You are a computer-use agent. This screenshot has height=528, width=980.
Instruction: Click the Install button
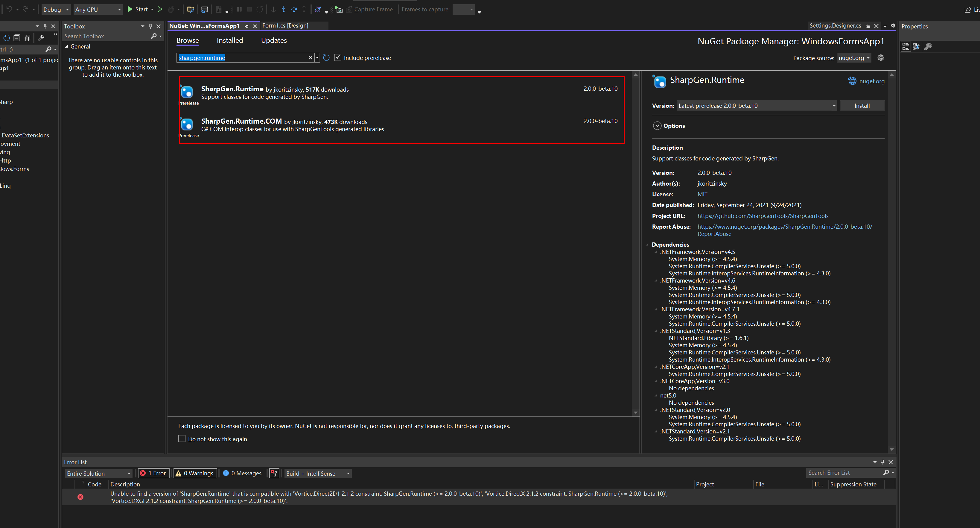(862, 106)
